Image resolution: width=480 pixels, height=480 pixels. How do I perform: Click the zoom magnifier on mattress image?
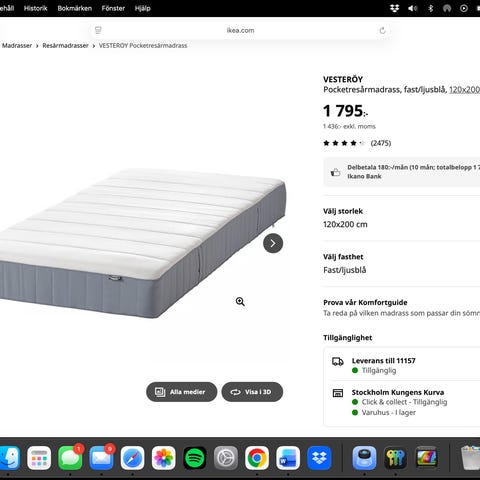(240, 302)
